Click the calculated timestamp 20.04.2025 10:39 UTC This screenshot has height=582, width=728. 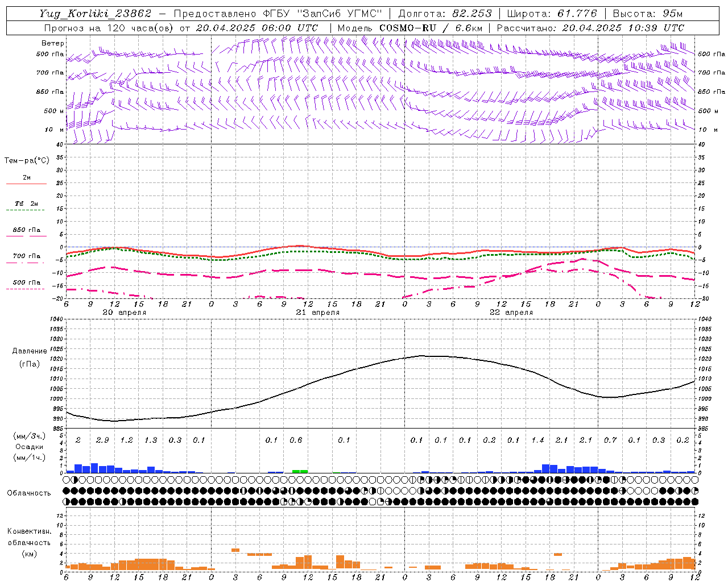click(623, 28)
